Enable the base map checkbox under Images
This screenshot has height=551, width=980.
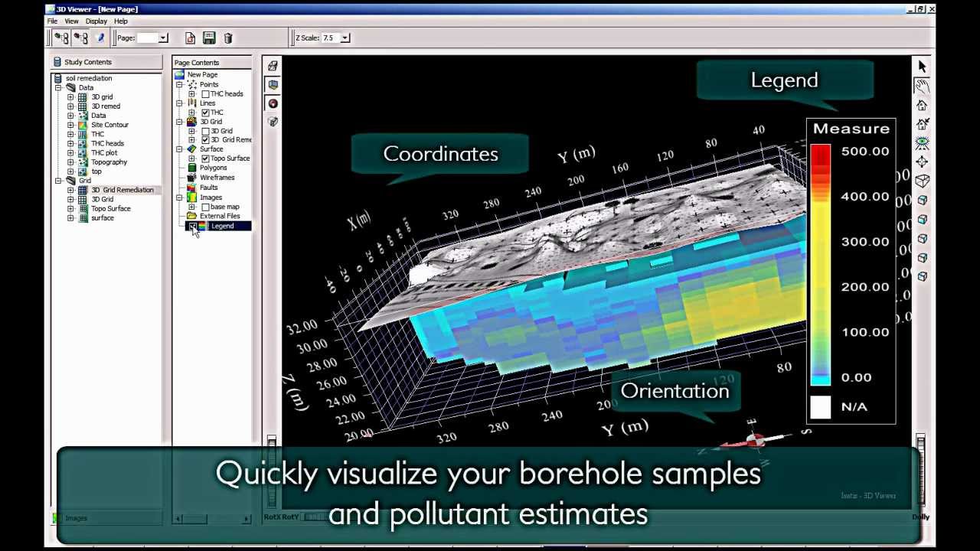click(x=205, y=207)
